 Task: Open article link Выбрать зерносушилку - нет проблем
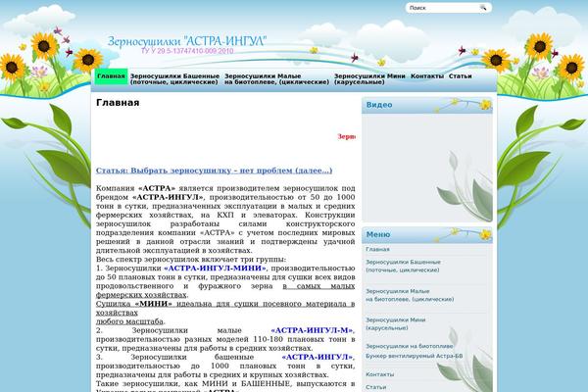point(214,171)
